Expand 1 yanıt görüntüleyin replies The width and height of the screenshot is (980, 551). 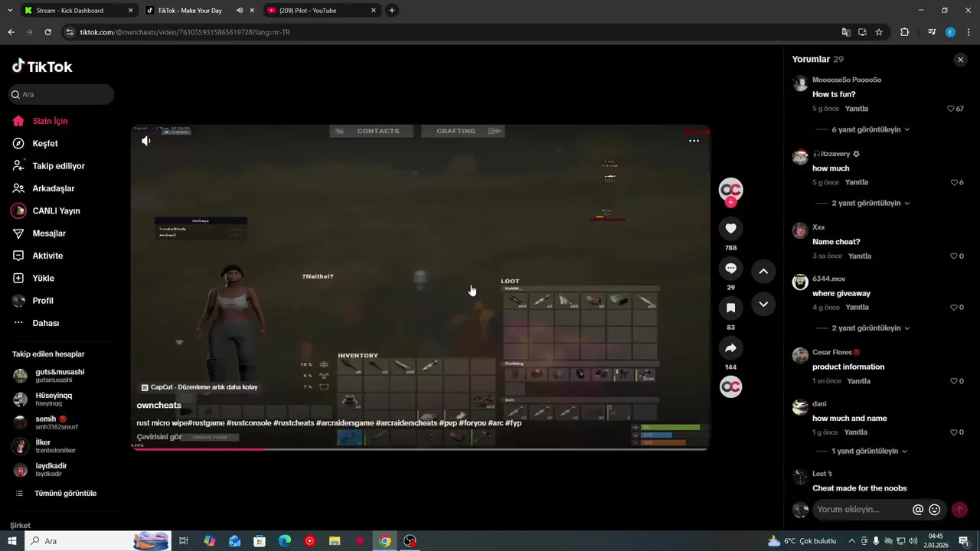coord(869,451)
